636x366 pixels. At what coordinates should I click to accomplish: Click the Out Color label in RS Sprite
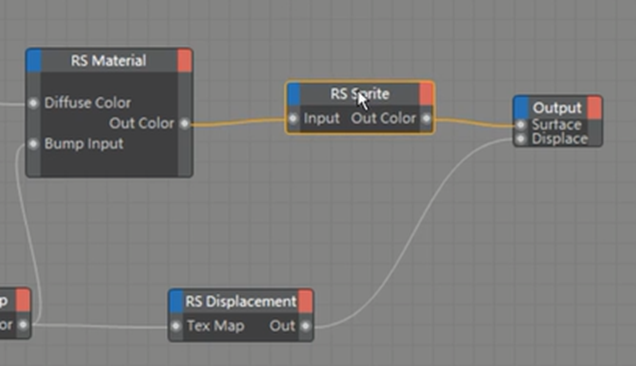[384, 118]
